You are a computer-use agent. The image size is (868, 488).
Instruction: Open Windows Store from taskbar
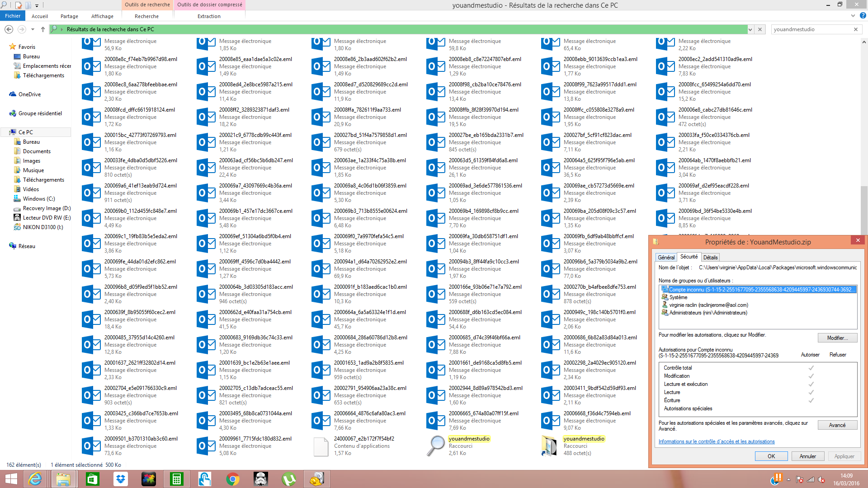point(92,479)
